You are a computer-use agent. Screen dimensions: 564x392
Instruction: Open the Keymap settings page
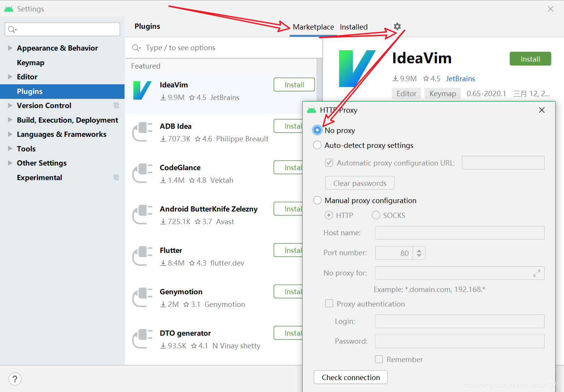31,62
